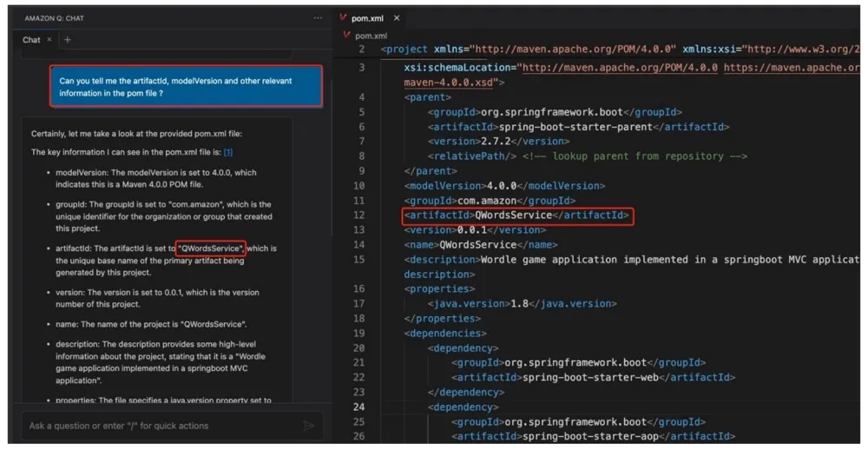Click the name QWordsService on line 14
Image resolution: width=868 pixels, height=450 pixels.
click(x=481, y=245)
